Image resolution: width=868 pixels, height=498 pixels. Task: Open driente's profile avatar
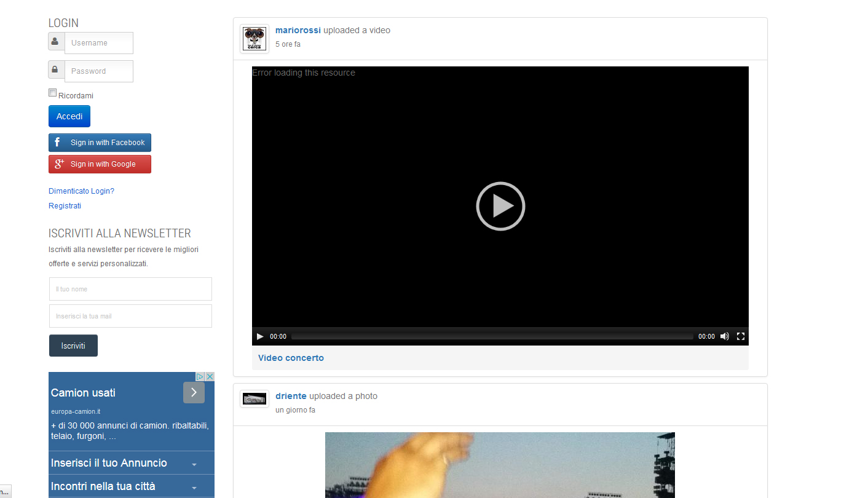[x=254, y=399]
